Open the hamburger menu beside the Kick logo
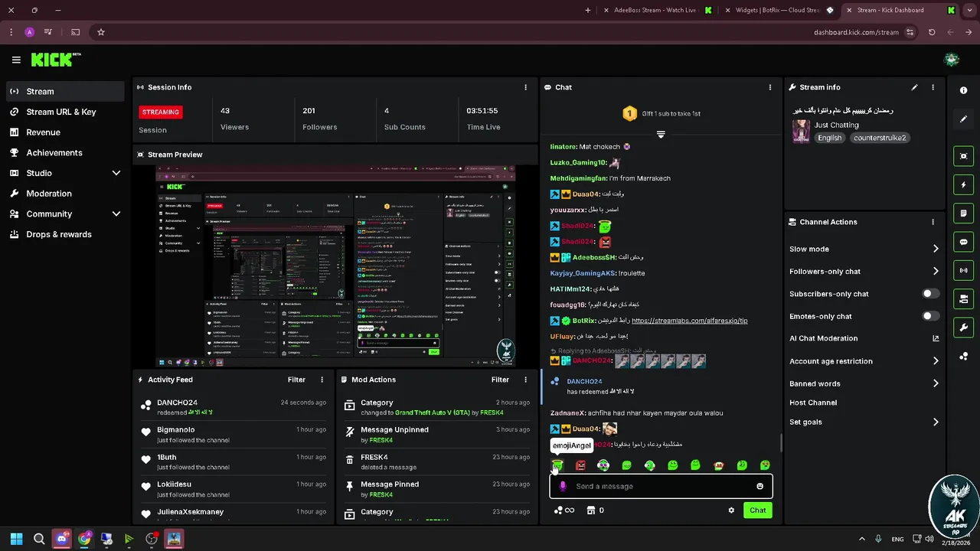The width and height of the screenshot is (980, 551). click(16, 60)
